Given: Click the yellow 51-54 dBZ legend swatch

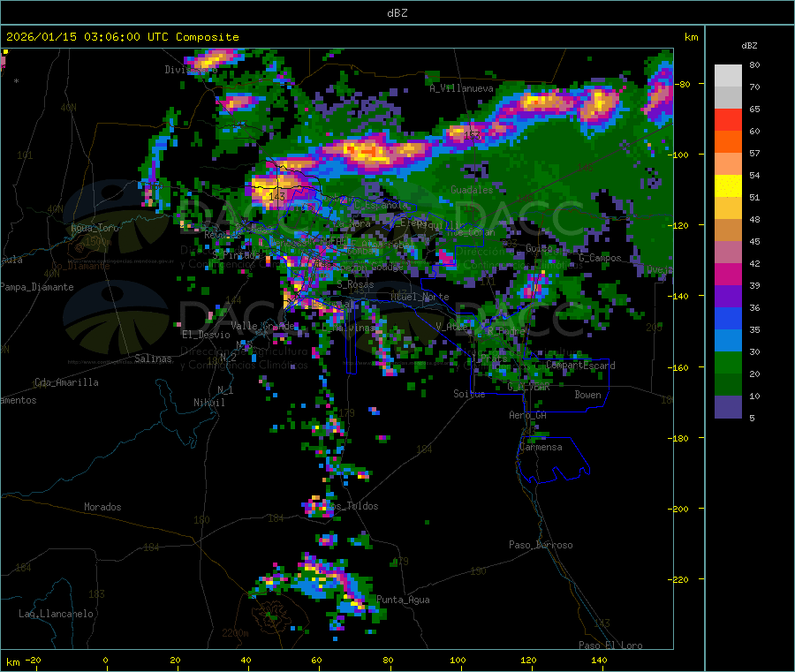Looking at the screenshot, I should (x=728, y=186).
